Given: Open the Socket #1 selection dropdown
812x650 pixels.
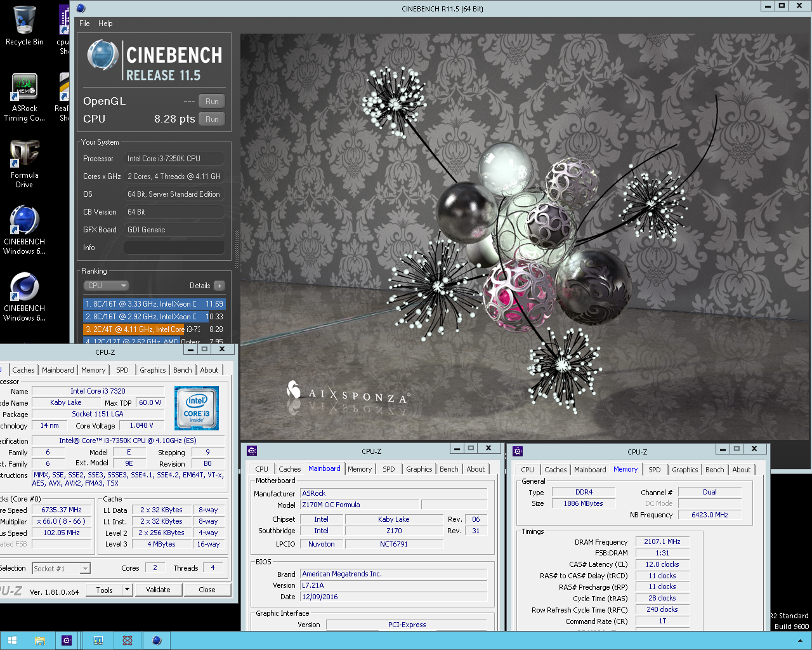Looking at the screenshot, I should 62,569.
